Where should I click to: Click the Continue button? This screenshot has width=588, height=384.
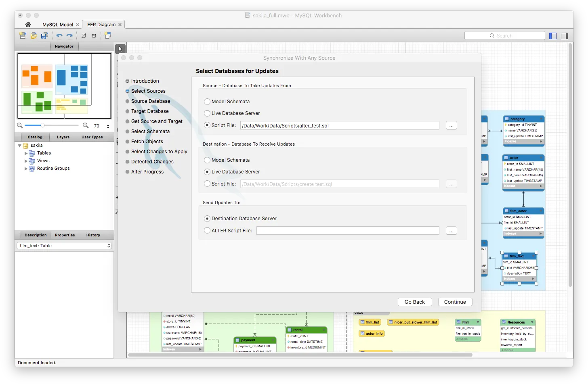(x=455, y=302)
